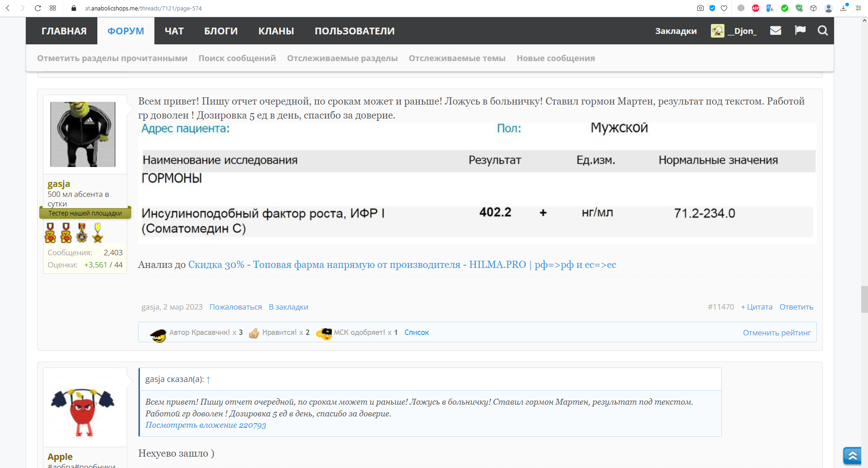Open the messages envelope icon
868x468 pixels.
775,31
